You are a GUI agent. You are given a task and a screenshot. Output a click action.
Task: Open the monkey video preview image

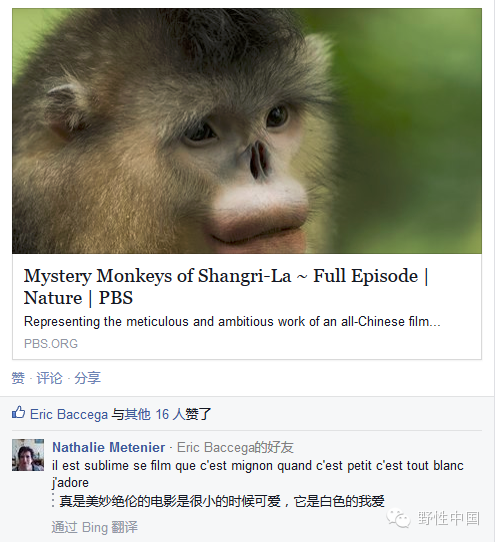point(247,131)
